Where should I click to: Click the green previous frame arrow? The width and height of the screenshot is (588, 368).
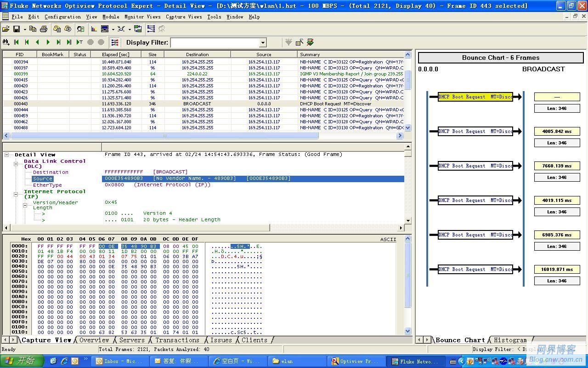tap(38, 42)
